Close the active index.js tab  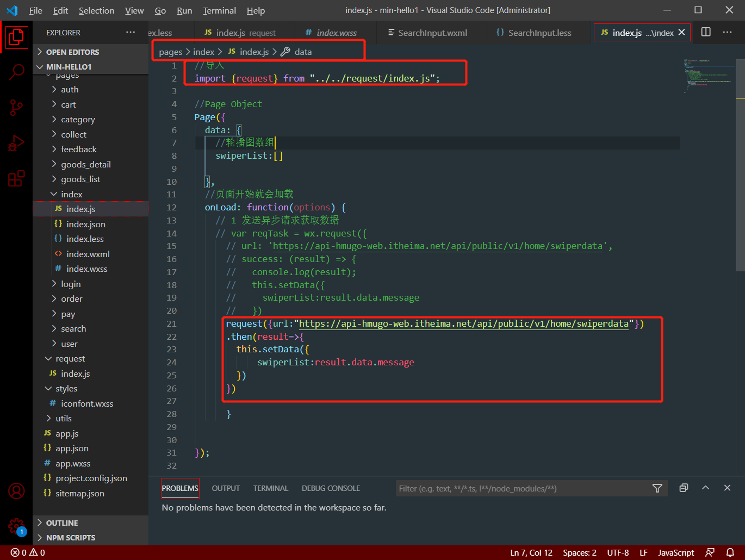681,33
